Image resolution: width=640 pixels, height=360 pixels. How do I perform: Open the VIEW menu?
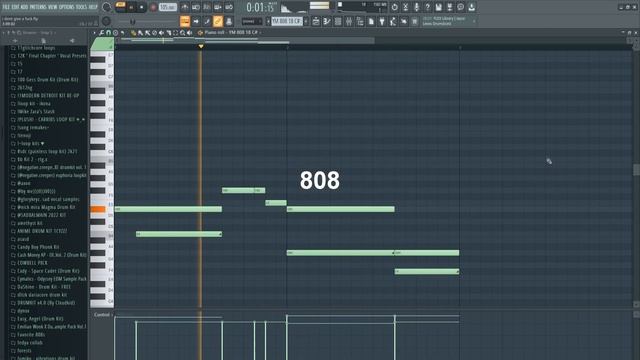pos(53,7)
